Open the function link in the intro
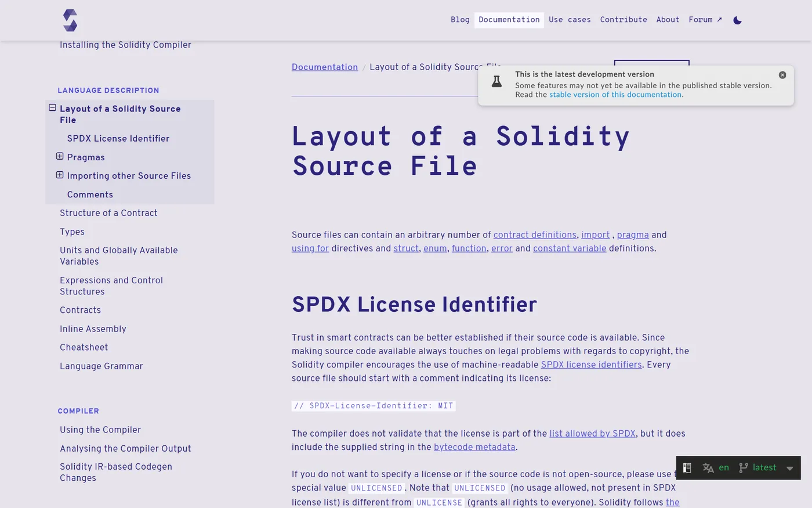Viewport: 812px width, 508px height. [469, 248]
